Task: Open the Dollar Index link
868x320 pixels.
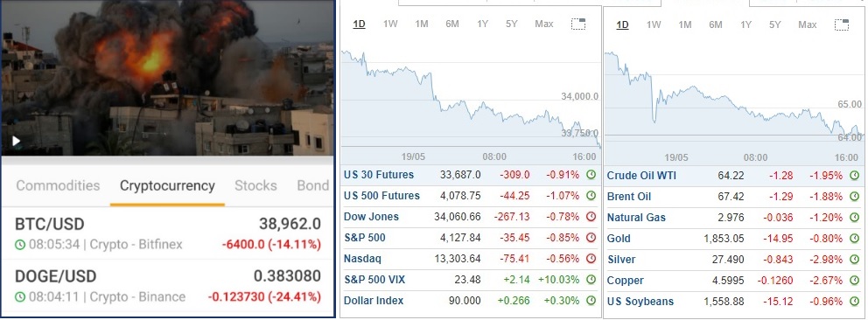Action: pyautogui.click(x=374, y=301)
